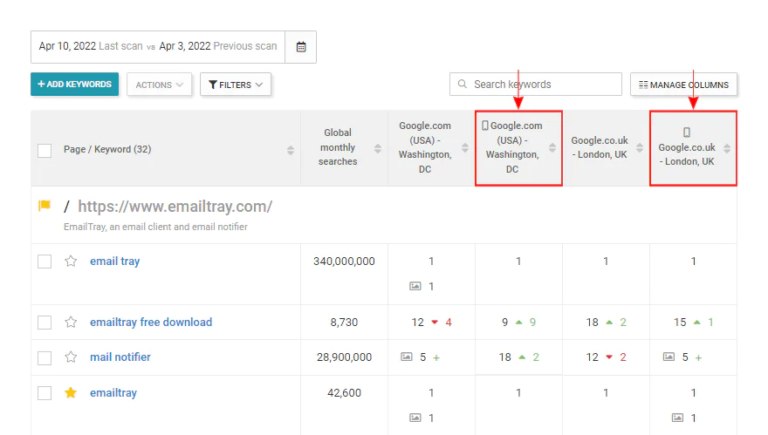Open the Actions dropdown

click(x=159, y=85)
